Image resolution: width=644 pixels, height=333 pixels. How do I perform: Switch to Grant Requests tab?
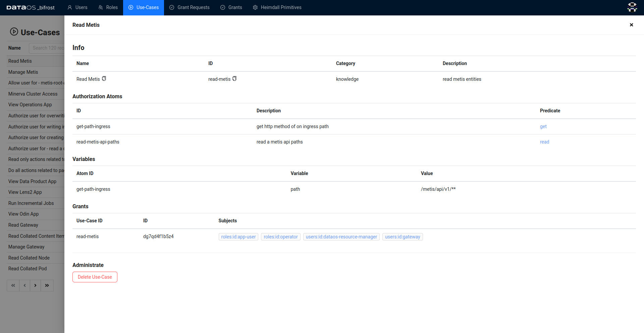(x=190, y=7)
